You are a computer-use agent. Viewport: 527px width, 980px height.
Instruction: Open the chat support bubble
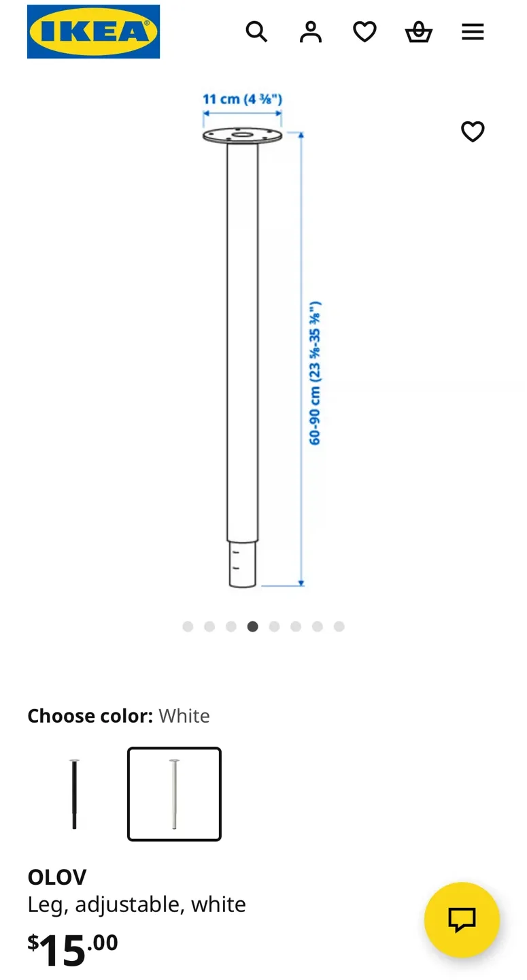(x=462, y=919)
